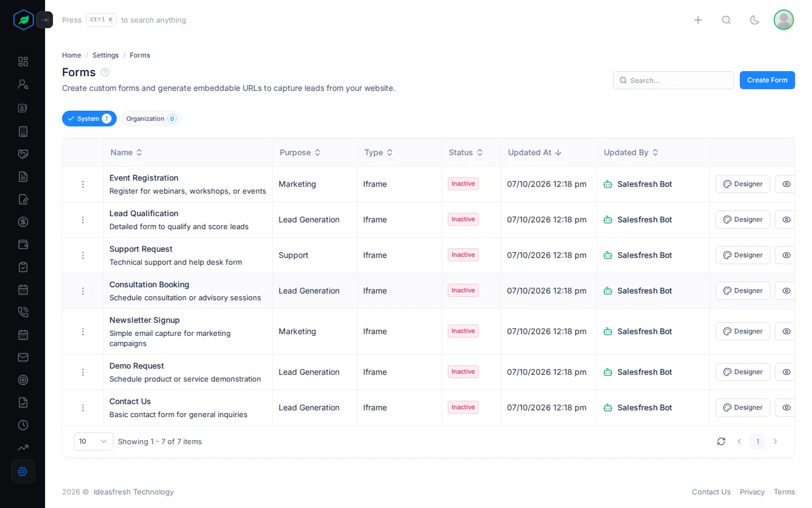This screenshot has height=508, width=812.
Task: Expand the sidebar with the arrow toggle
Action: 45,20
